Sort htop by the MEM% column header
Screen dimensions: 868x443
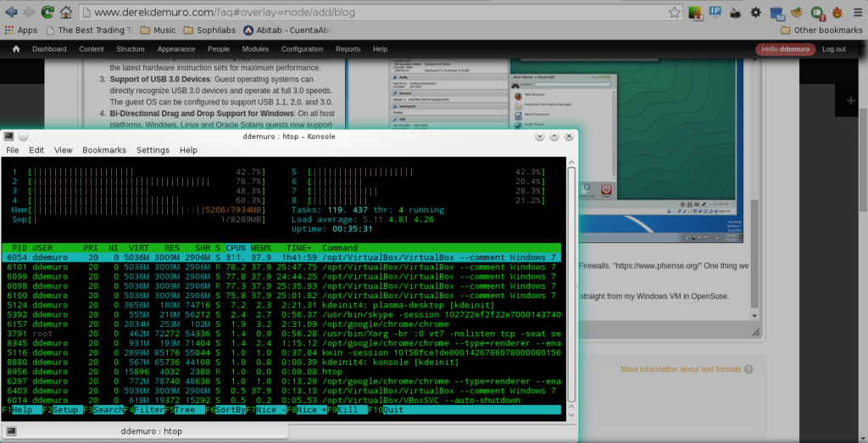point(261,248)
